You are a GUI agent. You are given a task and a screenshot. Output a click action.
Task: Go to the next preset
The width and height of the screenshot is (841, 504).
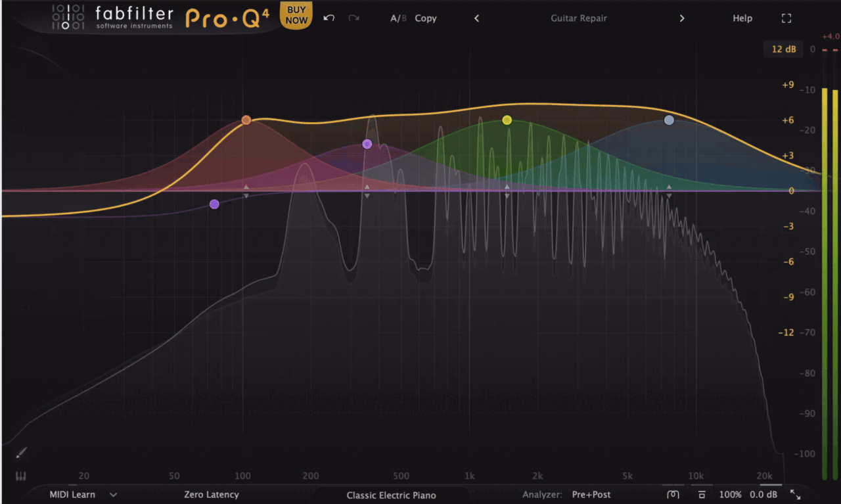[682, 18]
